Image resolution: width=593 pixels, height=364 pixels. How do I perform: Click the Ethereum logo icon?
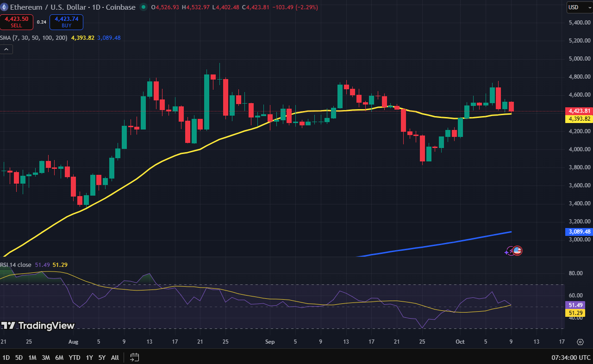point(5,7)
